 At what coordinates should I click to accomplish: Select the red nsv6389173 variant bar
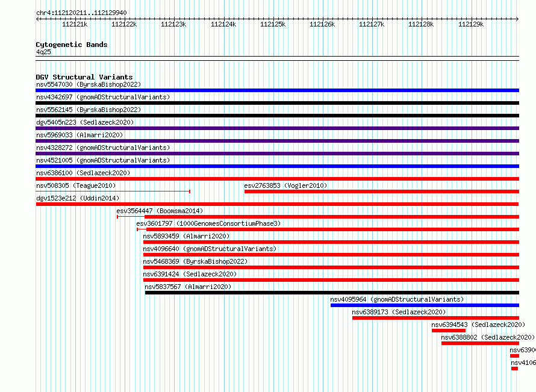click(436, 318)
